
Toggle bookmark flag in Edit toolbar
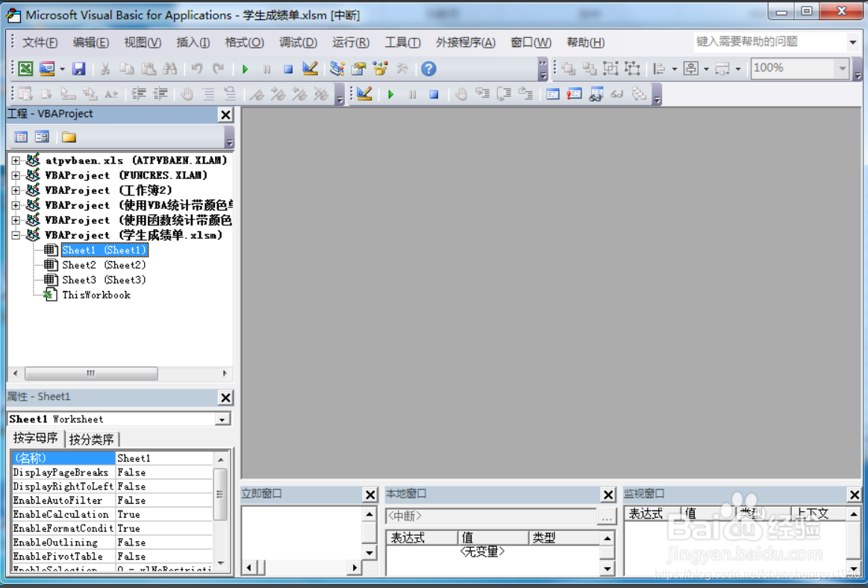(x=256, y=94)
